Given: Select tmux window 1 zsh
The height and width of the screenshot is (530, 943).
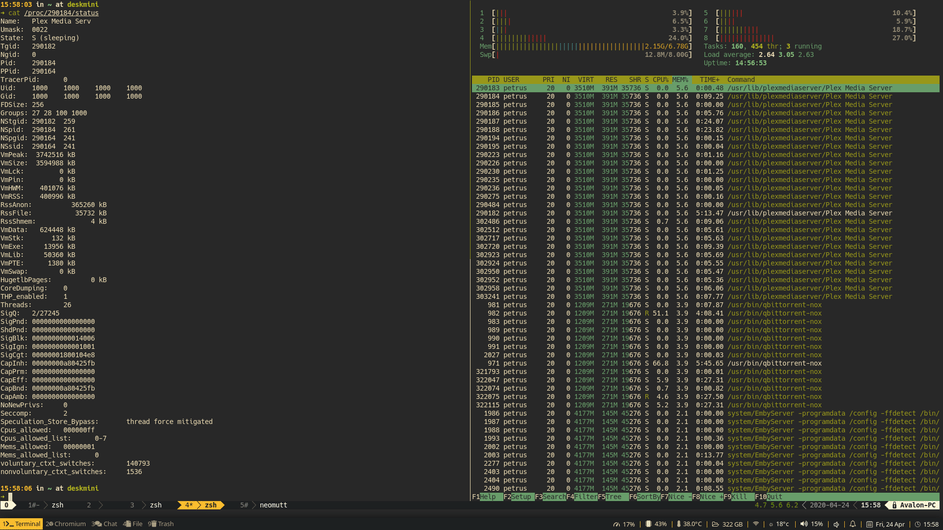Looking at the screenshot, I should pyautogui.click(x=46, y=505).
